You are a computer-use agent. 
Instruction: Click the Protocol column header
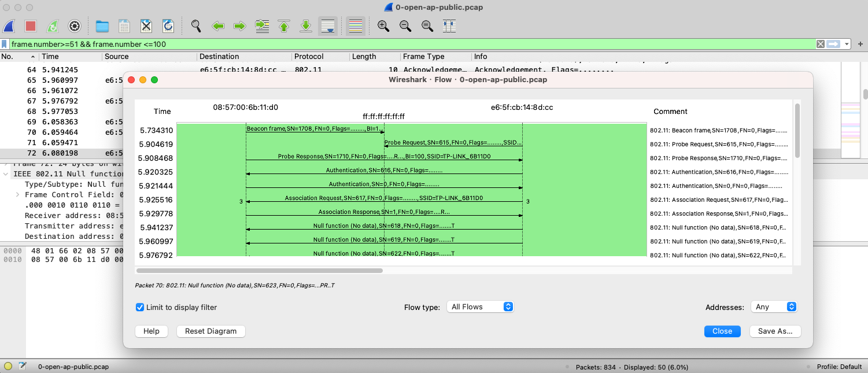coord(309,57)
